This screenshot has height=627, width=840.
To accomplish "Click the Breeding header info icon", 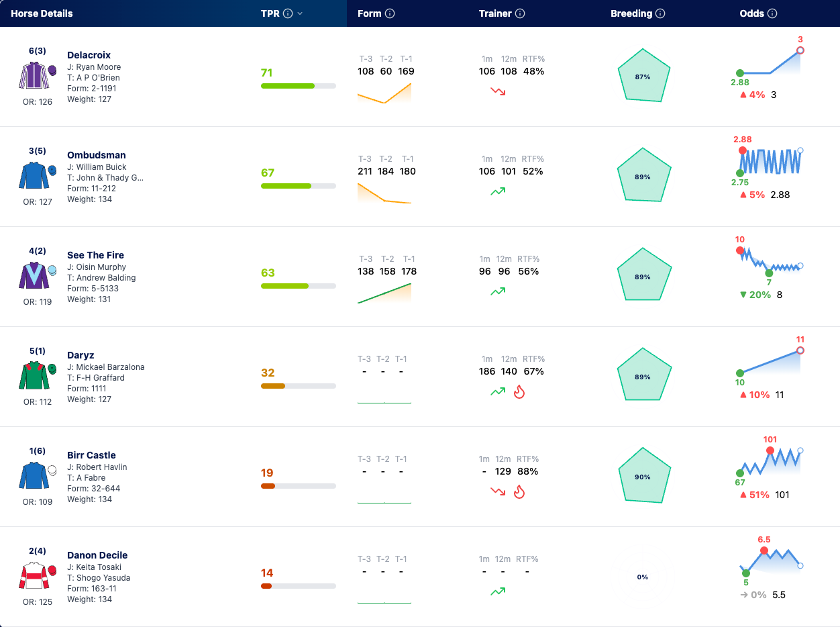I will pos(660,13).
